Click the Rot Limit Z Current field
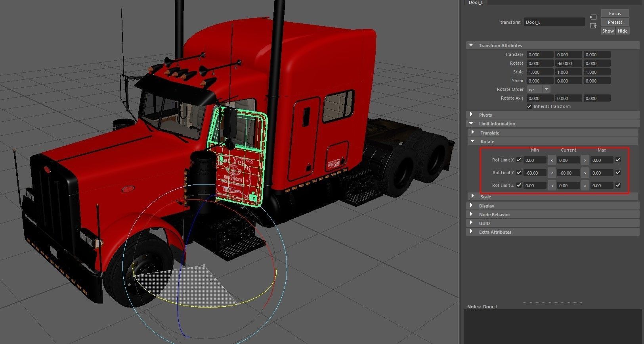 tap(568, 186)
